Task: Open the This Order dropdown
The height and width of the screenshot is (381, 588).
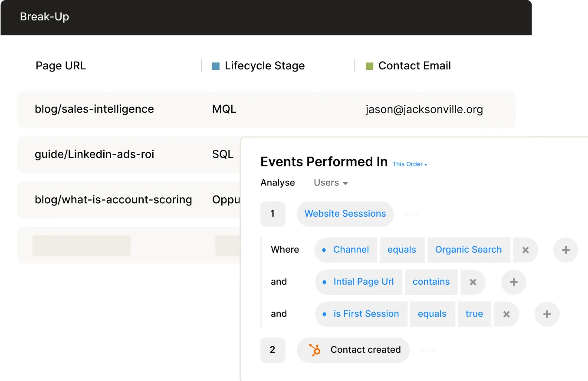Action: point(408,164)
